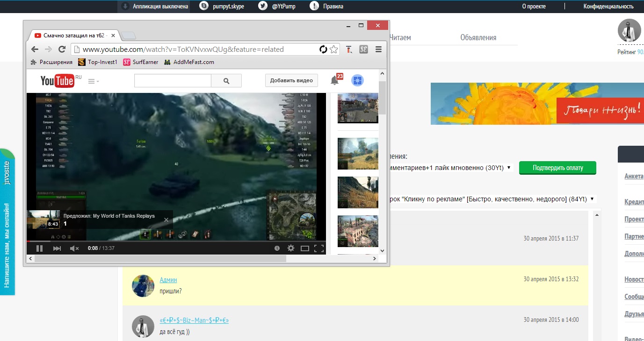Click the circular arrows icon in address bar

pos(323,49)
